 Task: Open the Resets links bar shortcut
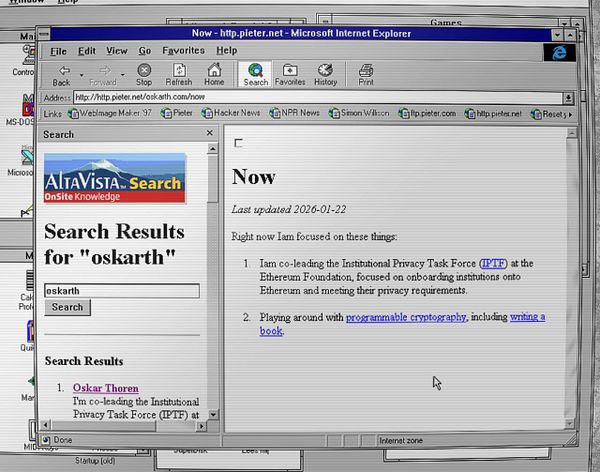(548, 114)
